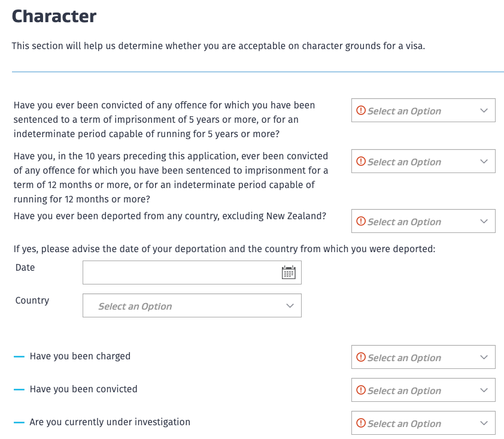Viewport: 504px width, 439px height.
Task: Click the blue dash before 'Have you been convicted'
Action: [x=19, y=389]
